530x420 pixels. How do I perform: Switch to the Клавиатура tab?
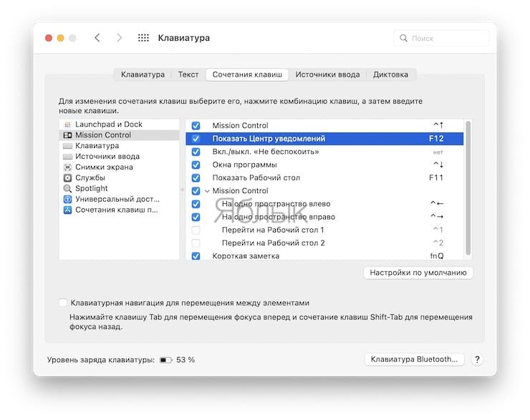143,74
